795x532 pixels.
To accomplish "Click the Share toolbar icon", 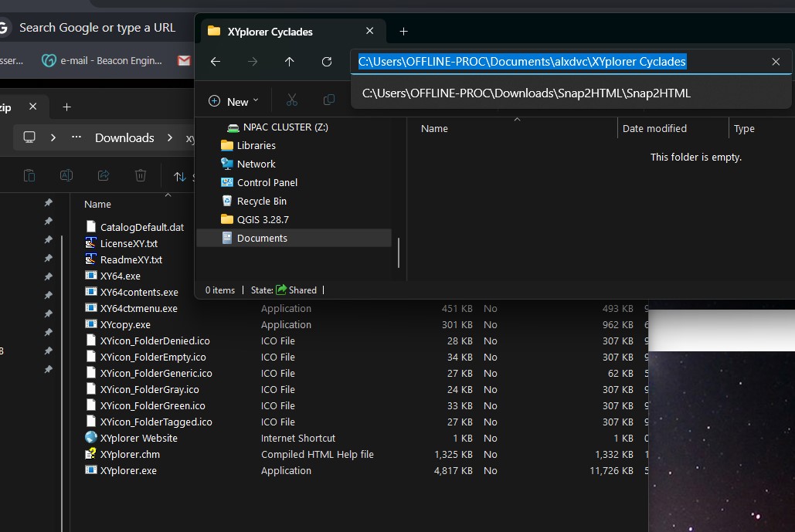I will (x=104, y=176).
